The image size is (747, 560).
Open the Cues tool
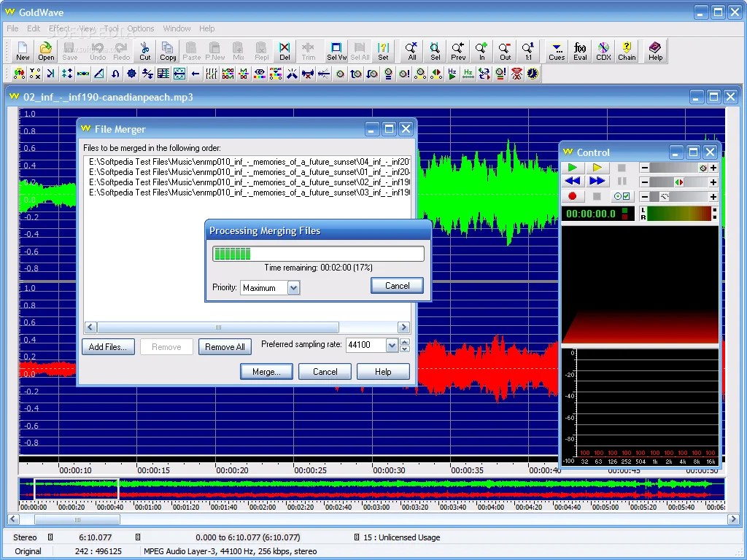[557, 50]
